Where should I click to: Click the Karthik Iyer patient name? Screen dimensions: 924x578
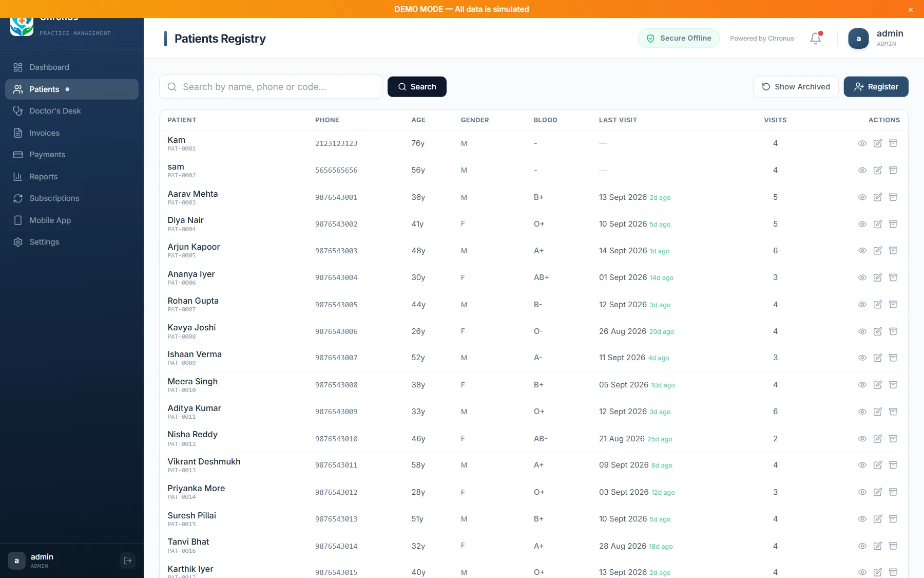(190, 569)
